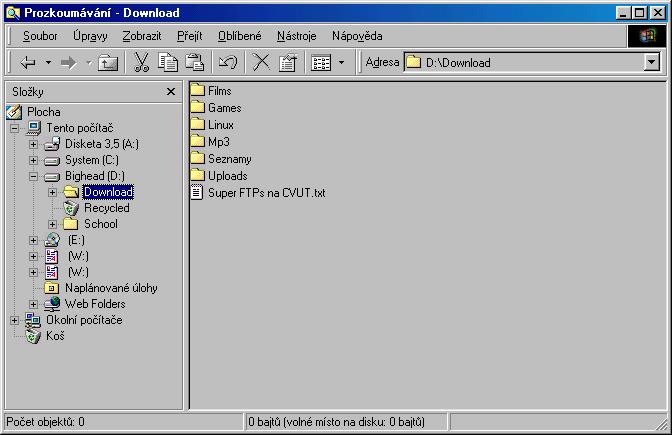
Task: Open the Forward history dropdown arrow
Action: 88,63
